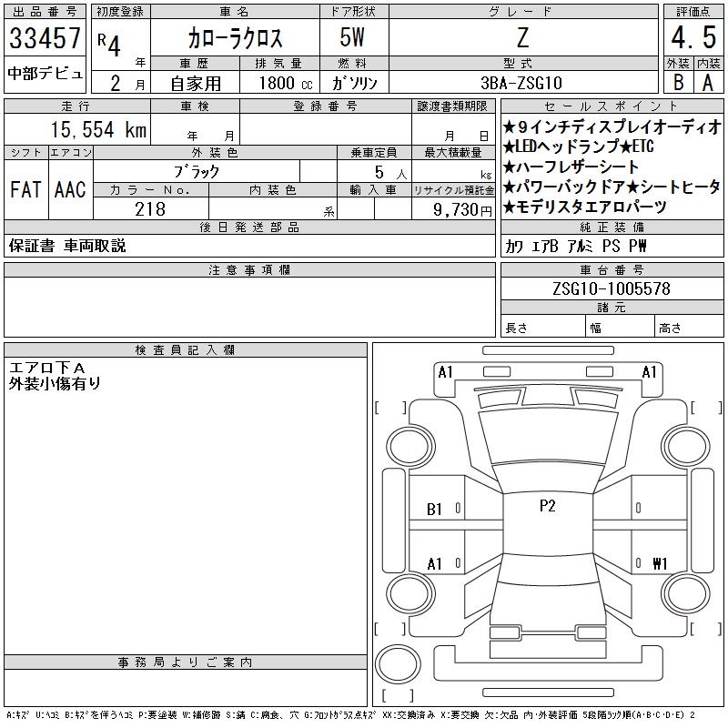
Task: Click the recycle deposit 9,730円
Action: 462,209
